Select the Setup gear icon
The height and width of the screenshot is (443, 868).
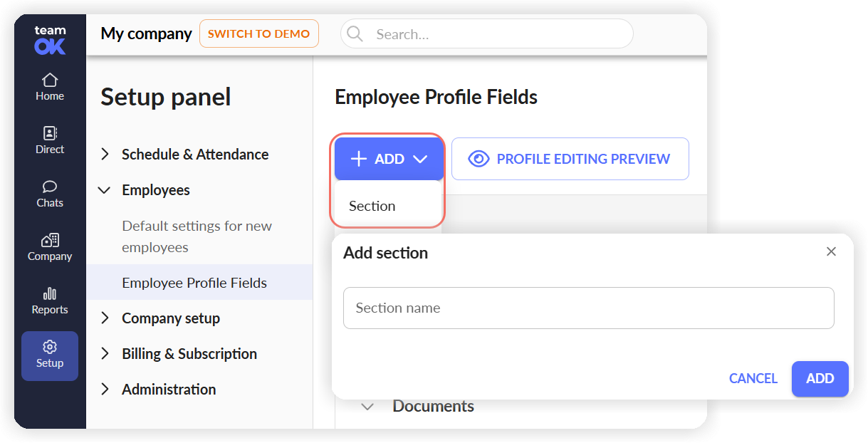tap(50, 347)
